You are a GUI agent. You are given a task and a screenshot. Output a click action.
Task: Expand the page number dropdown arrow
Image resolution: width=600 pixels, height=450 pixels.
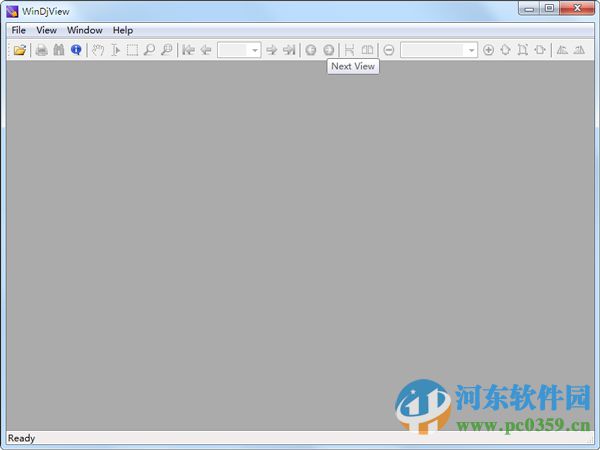[x=254, y=50]
